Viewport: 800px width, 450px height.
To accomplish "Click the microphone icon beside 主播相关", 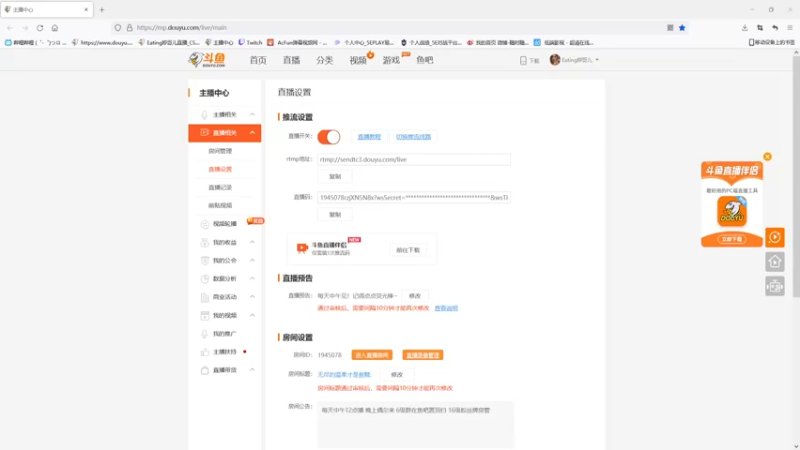I will point(204,115).
